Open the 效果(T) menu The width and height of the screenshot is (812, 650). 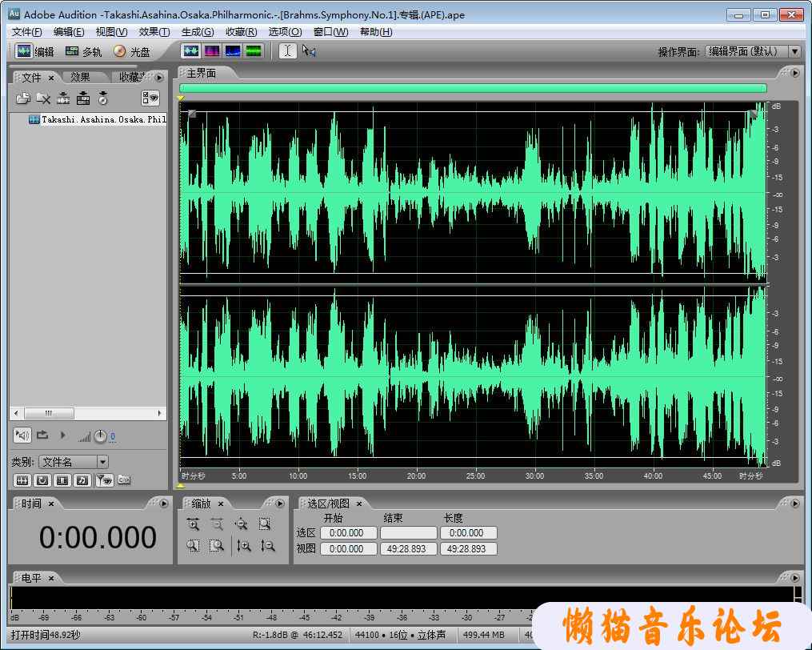tap(154, 31)
